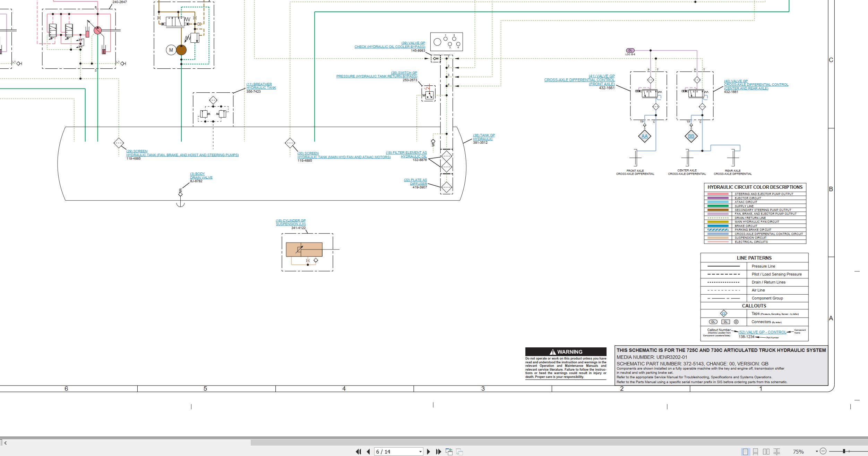Click the Brake Circuit blue legend swatch
The image size is (868, 456).
pyautogui.click(x=718, y=226)
